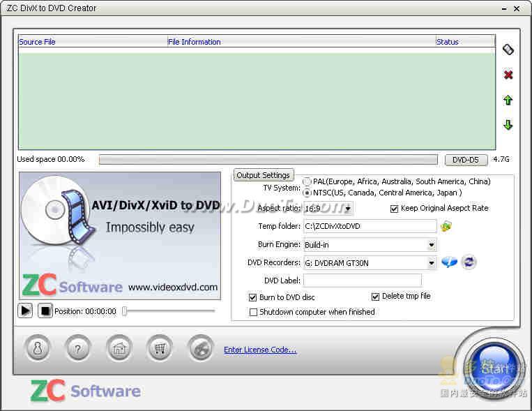Click the playback position slider handle
532x411 pixels.
(x=125, y=311)
